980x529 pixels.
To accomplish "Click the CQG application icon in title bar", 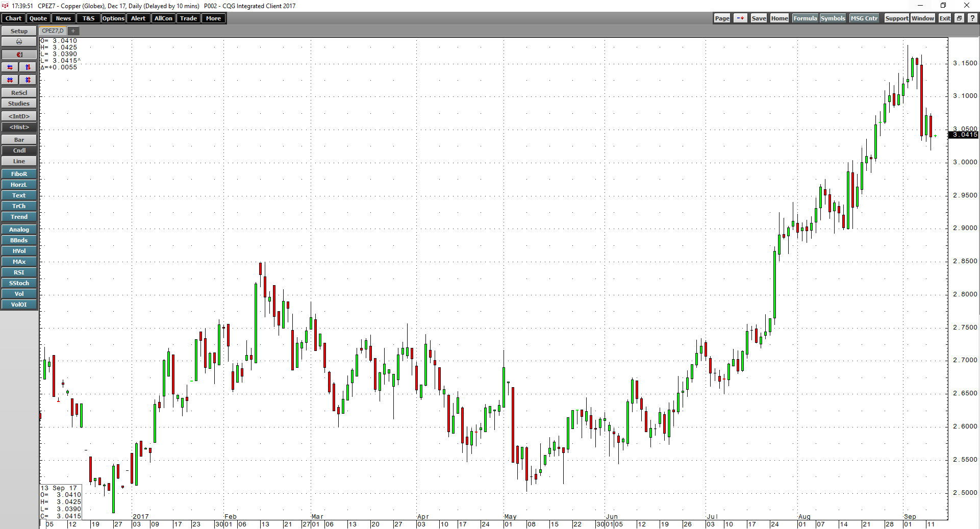I will pyautogui.click(x=6, y=6).
